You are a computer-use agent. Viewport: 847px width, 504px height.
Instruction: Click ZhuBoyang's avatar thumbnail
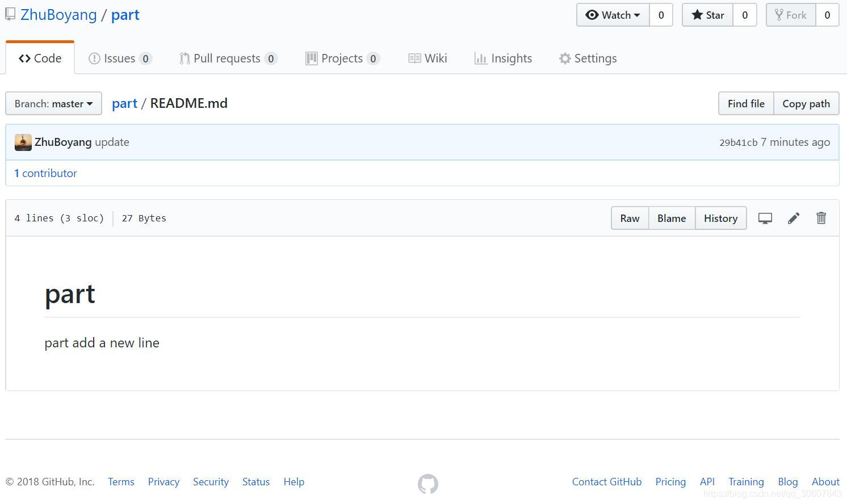[x=23, y=142]
